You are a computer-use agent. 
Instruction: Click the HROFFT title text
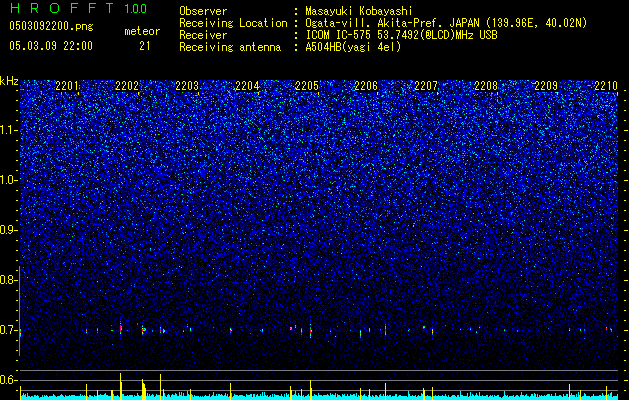coord(62,8)
